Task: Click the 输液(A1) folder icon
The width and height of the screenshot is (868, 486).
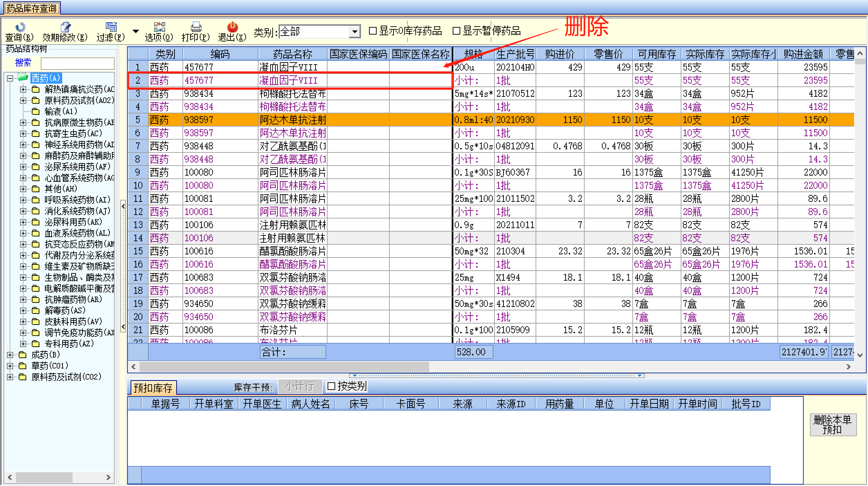Action: pos(35,111)
